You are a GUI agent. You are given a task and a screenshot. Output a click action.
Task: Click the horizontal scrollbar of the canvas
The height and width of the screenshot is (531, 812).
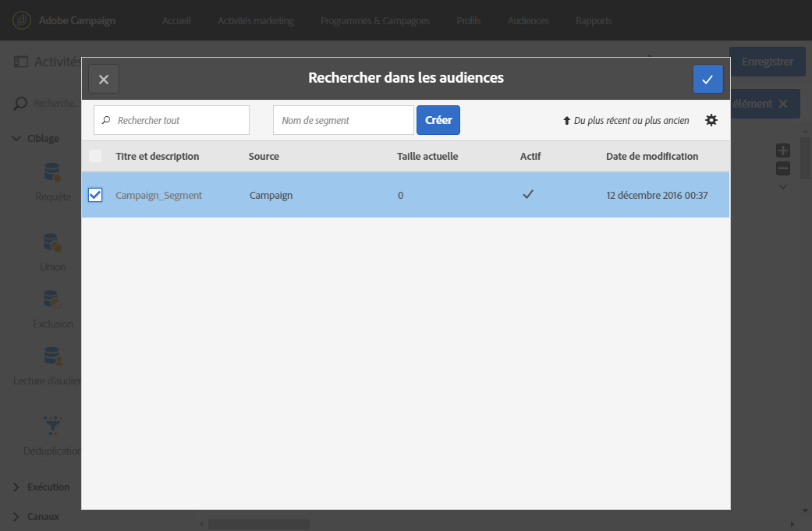pyautogui.click(x=259, y=524)
